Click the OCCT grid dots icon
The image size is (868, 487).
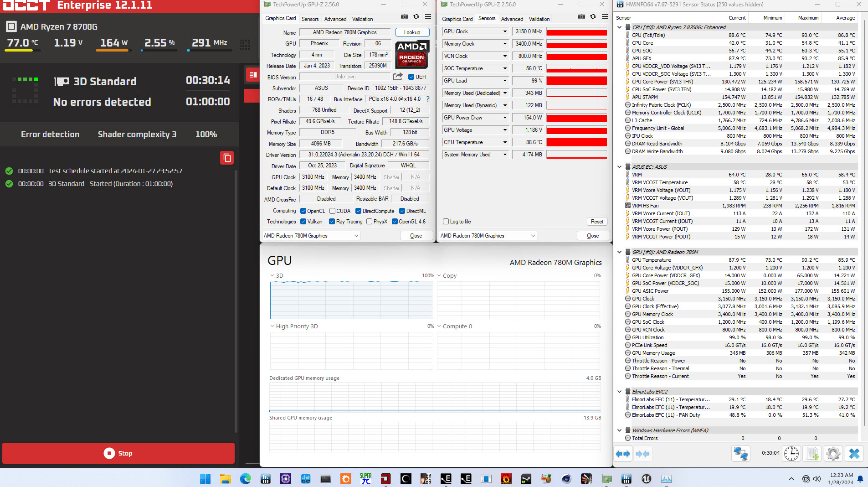[245, 44]
